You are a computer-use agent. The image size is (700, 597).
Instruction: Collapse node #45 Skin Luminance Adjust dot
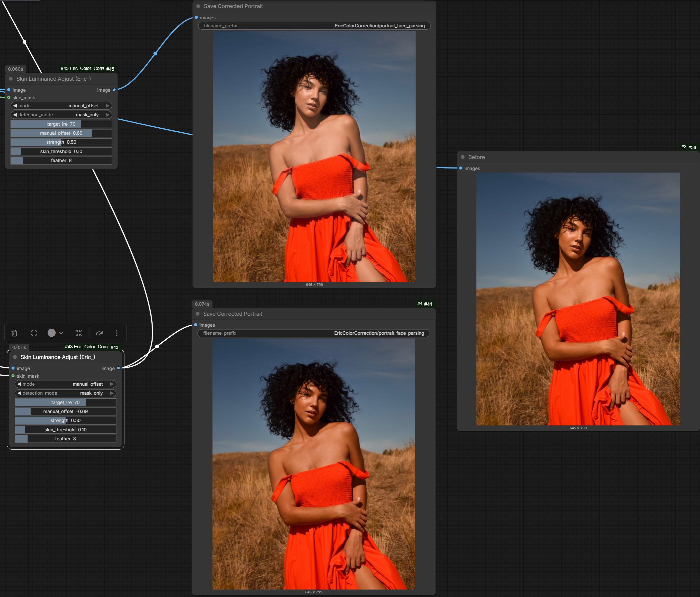(x=10, y=79)
